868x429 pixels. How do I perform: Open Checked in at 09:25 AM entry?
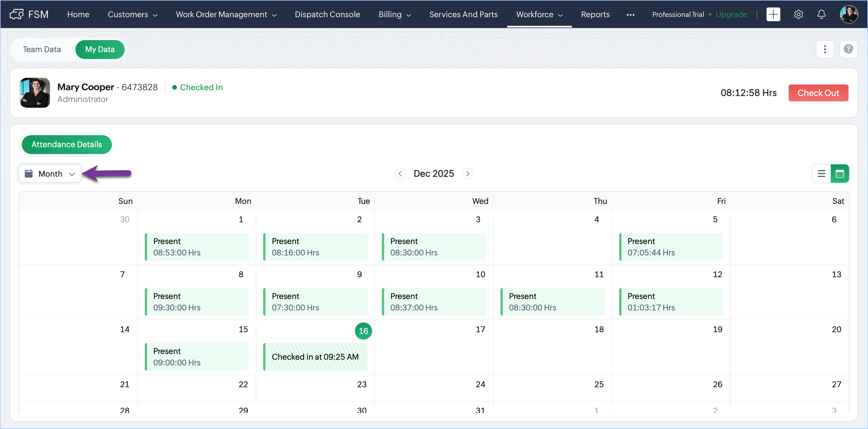tap(315, 357)
